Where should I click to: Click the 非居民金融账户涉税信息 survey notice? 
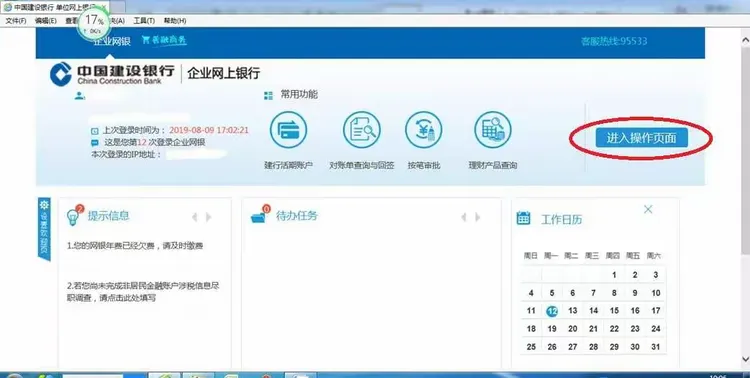(x=143, y=292)
